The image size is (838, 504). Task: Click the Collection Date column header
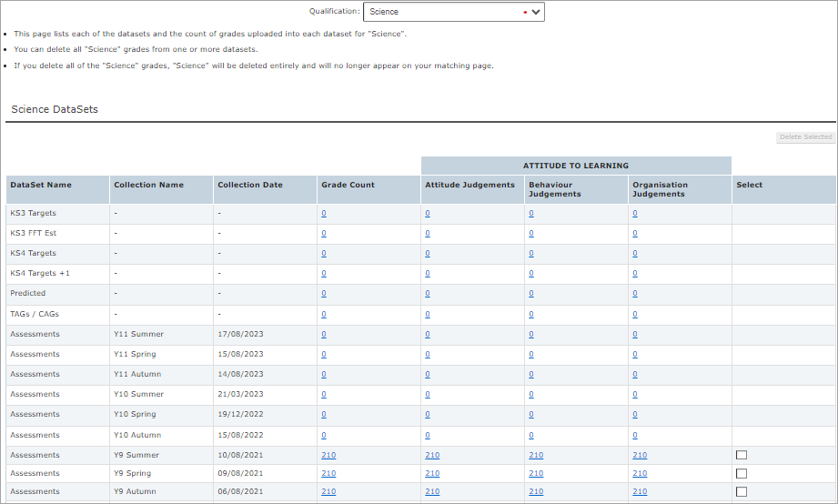pos(250,185)
